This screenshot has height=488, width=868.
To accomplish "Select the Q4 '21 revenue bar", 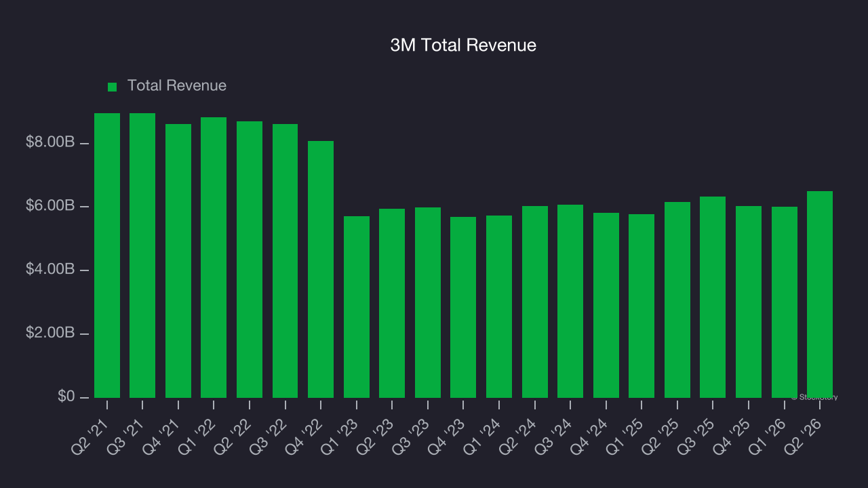I will click(178, 261).
